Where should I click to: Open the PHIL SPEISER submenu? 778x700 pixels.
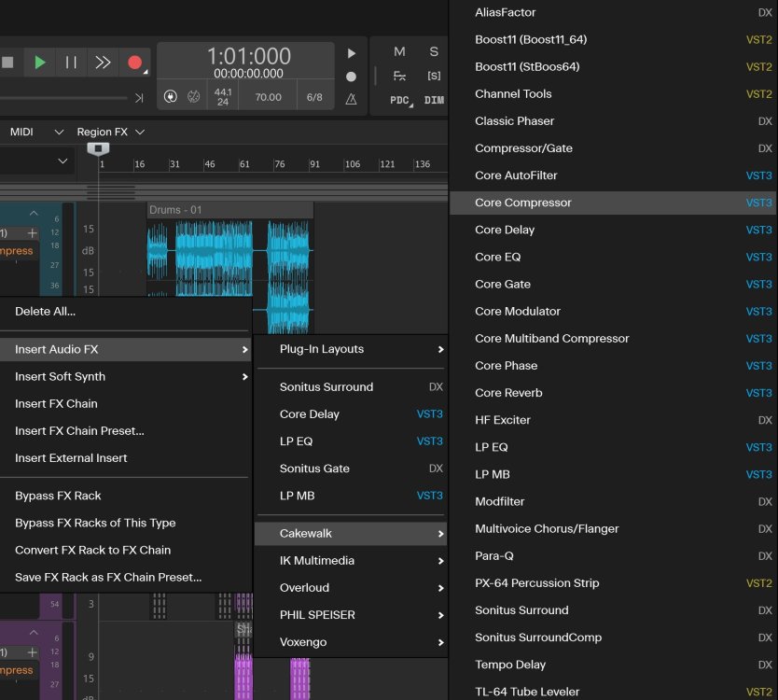pos(351,615)
